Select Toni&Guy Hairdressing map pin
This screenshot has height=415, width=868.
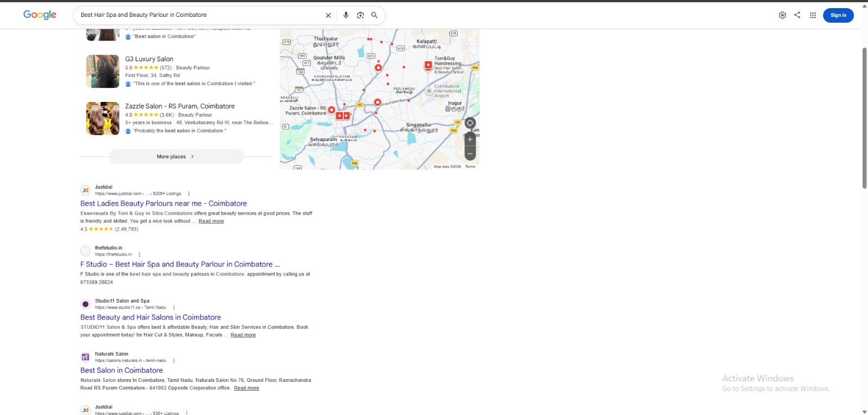click(428, 66)
